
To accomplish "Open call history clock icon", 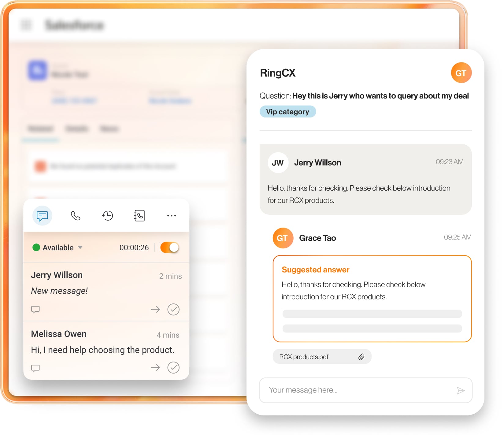I will pyautogui.click(x=107, y=216).
